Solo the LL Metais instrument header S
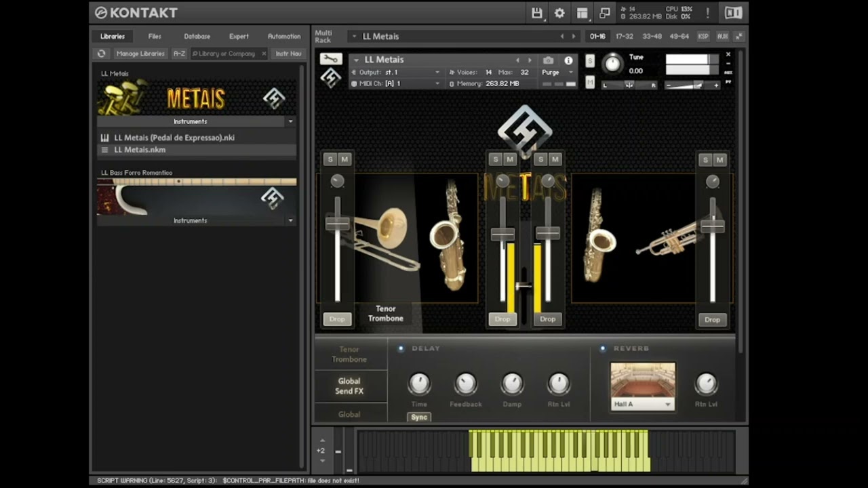The width and height of the screenshot is (868, 488). click(x=589, y=61)
